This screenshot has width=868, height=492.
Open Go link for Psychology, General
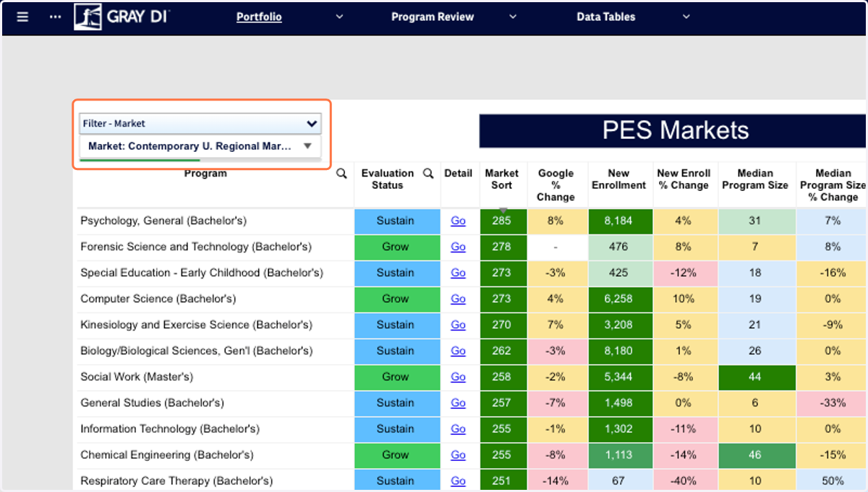458,221
